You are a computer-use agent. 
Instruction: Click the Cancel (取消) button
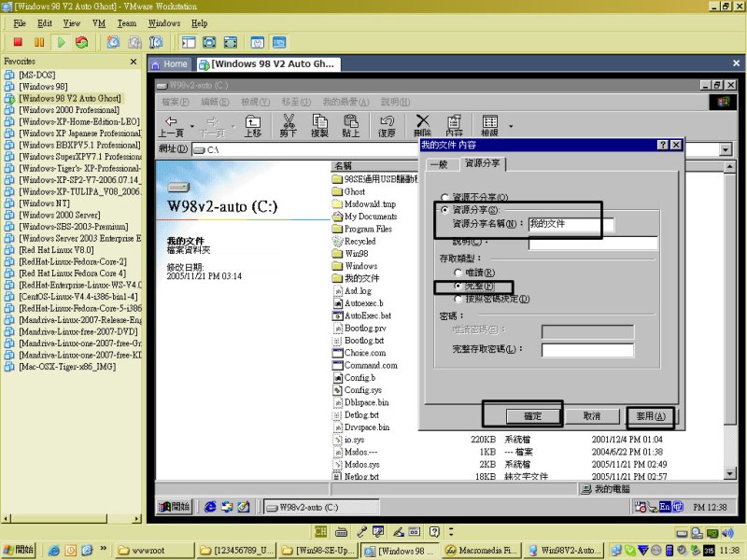[592, 416]
